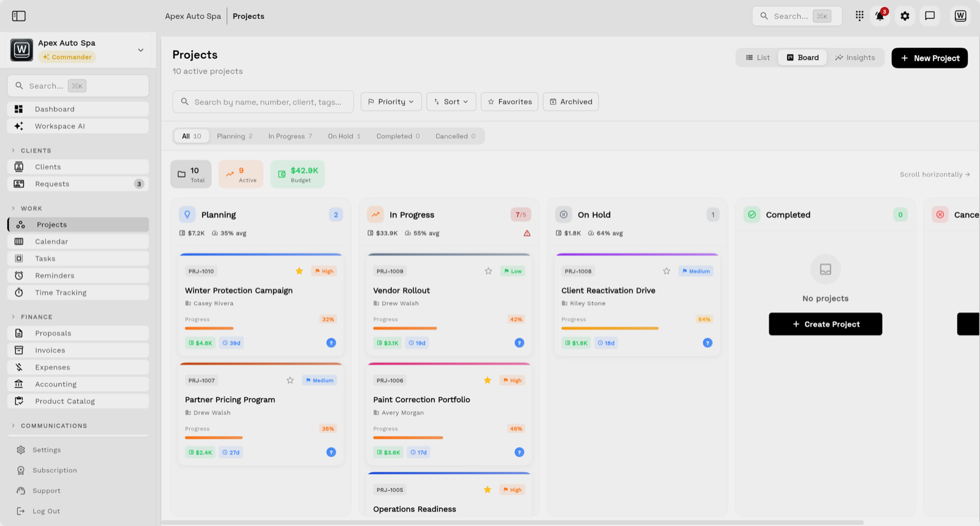
Task: Open the apps grid icon
Action: point(859,16)
